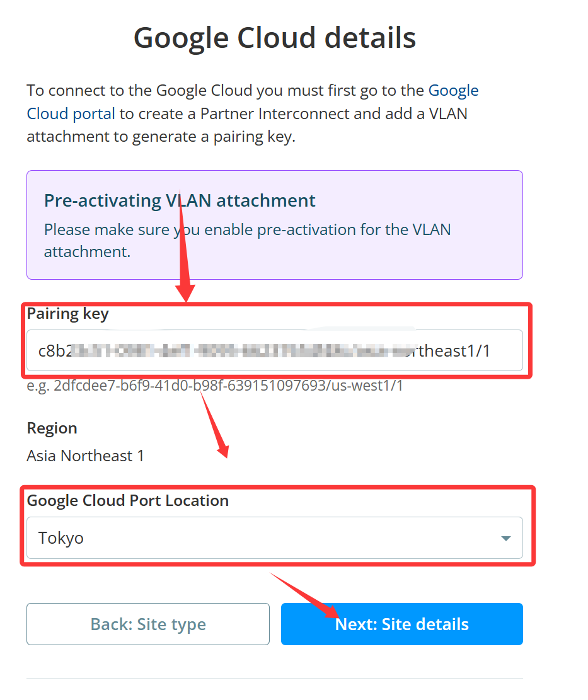Click the 'Pre-activating VLAN attachment' notice title
The height and width of the screenshot is (700, 588).
[180, 201]
